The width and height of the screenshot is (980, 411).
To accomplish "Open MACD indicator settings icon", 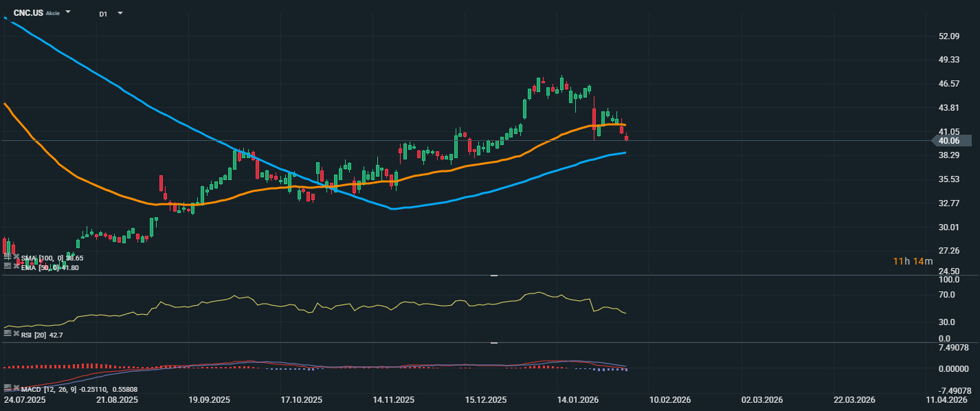I will click(8, 388).
